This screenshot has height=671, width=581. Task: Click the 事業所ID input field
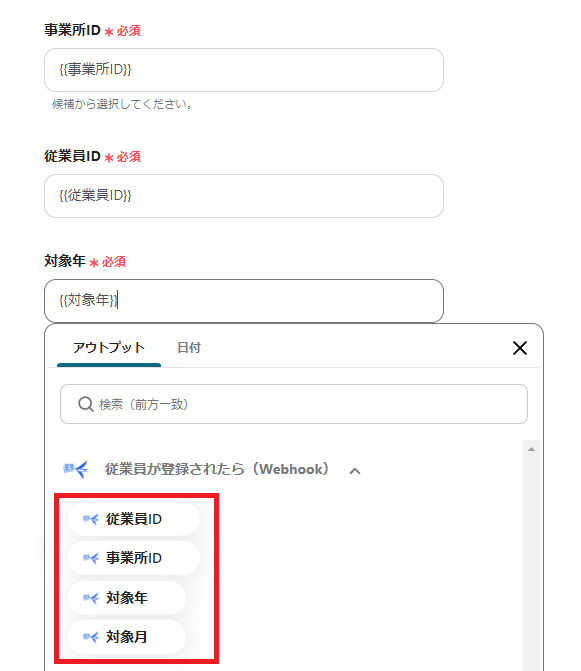[x=244, y=70]
